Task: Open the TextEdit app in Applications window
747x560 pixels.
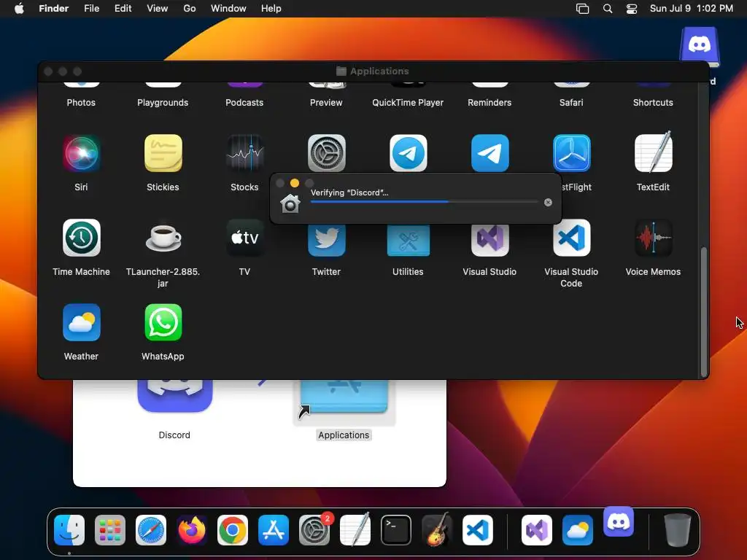Action: [x=653, y=152]
